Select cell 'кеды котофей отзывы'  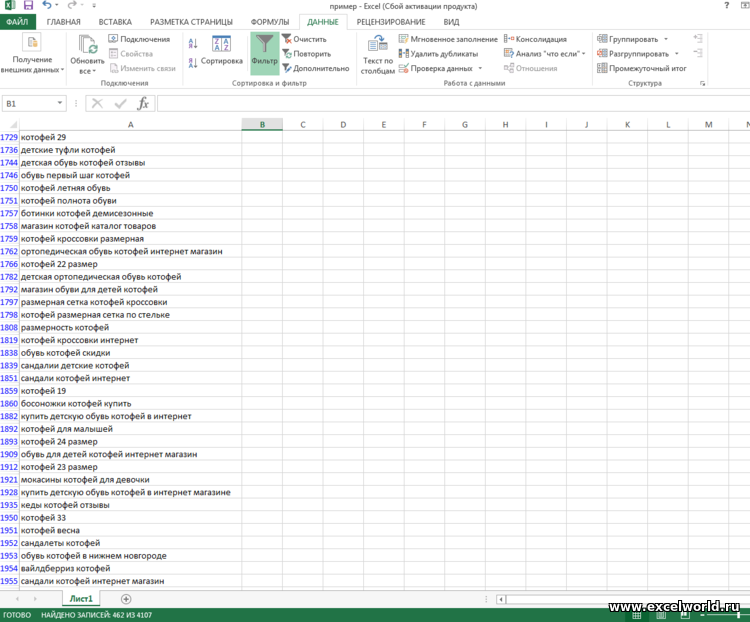(130, 505)
